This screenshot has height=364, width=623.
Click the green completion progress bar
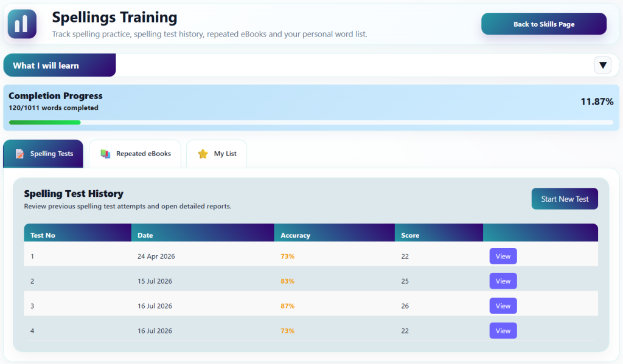click(45, 123)
